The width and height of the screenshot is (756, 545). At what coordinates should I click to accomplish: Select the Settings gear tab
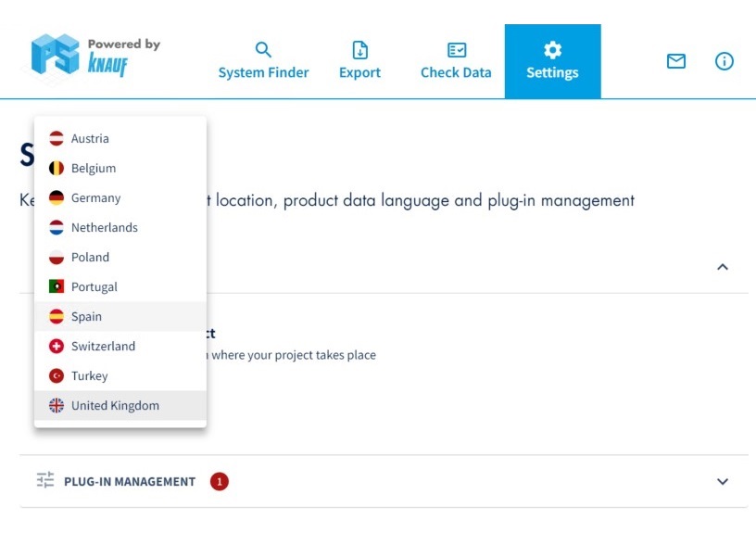point(552,61)
